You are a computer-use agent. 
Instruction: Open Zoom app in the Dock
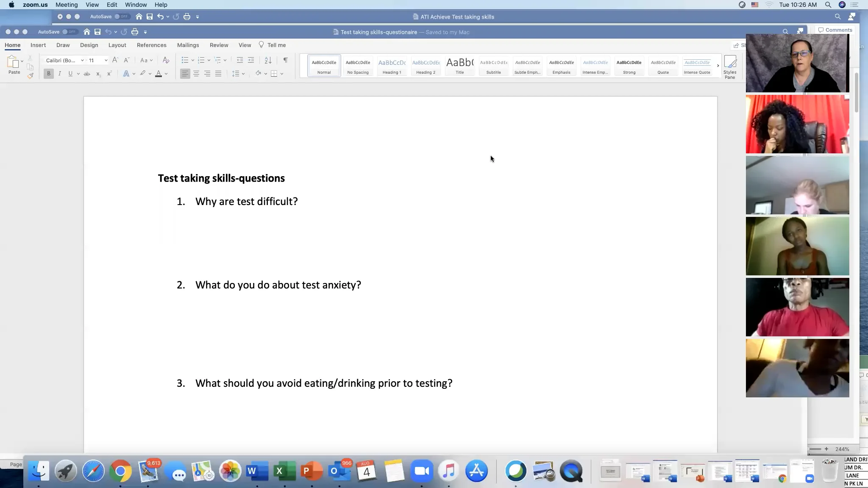[x=422, y=471]
